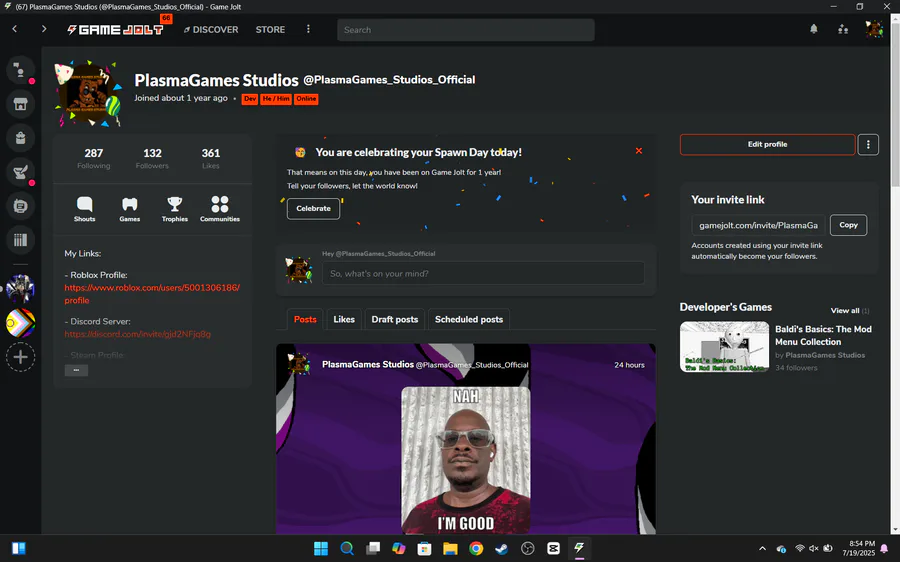
Task: Open the NAH I'M GOOD post image
Action: point(465,460)
